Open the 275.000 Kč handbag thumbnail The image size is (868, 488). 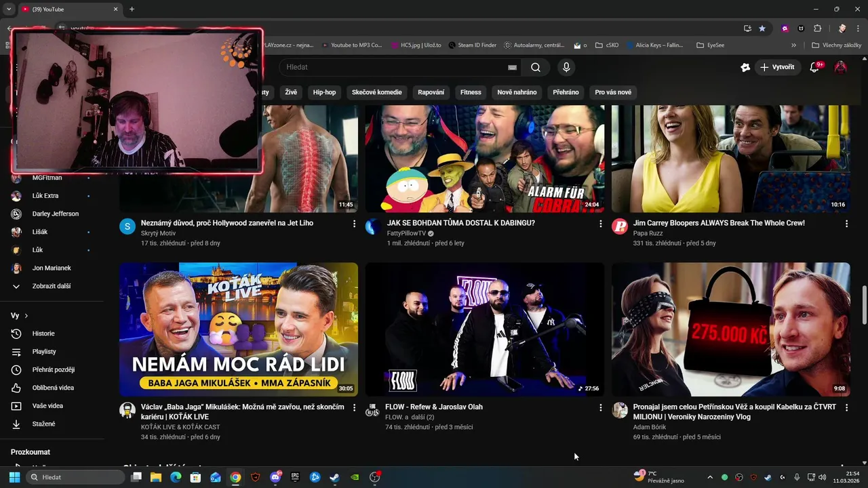731,329
